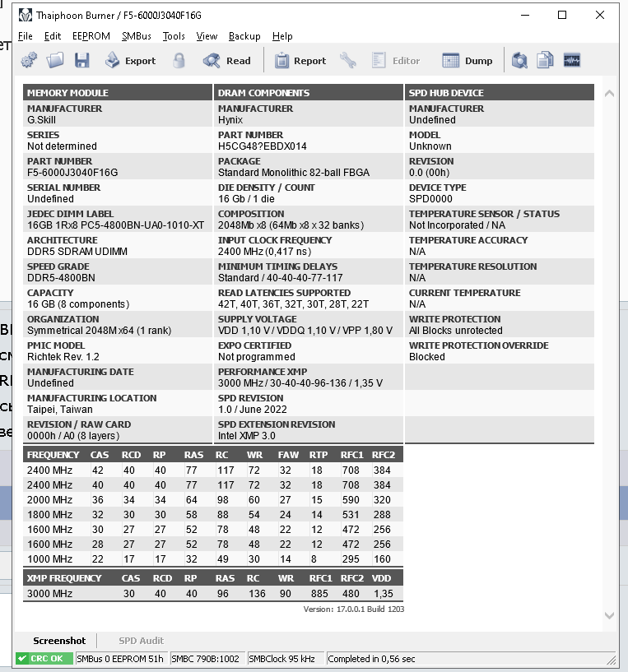Click the Thaiphoon Burner app icon in title bar

[x=26, y=16]
